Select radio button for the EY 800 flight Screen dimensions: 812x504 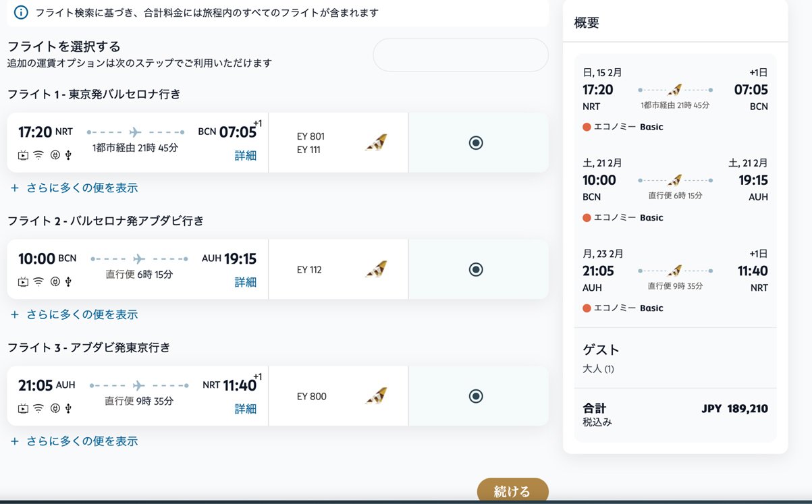476,396
